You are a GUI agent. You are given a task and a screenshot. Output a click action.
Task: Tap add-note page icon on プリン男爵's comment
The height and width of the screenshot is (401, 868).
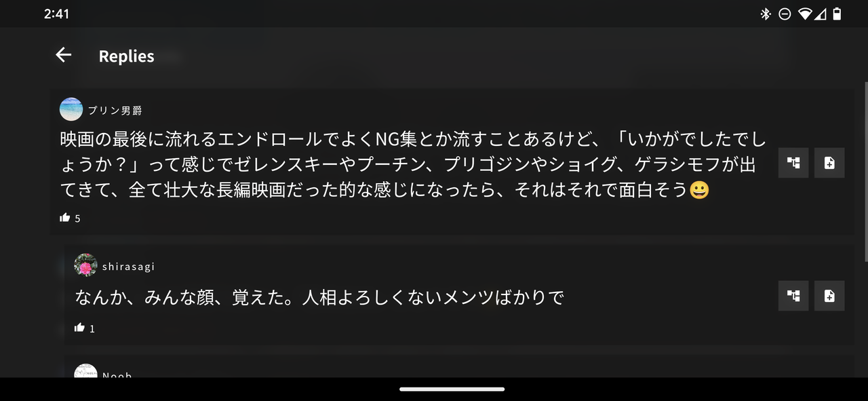coord(829,163)
